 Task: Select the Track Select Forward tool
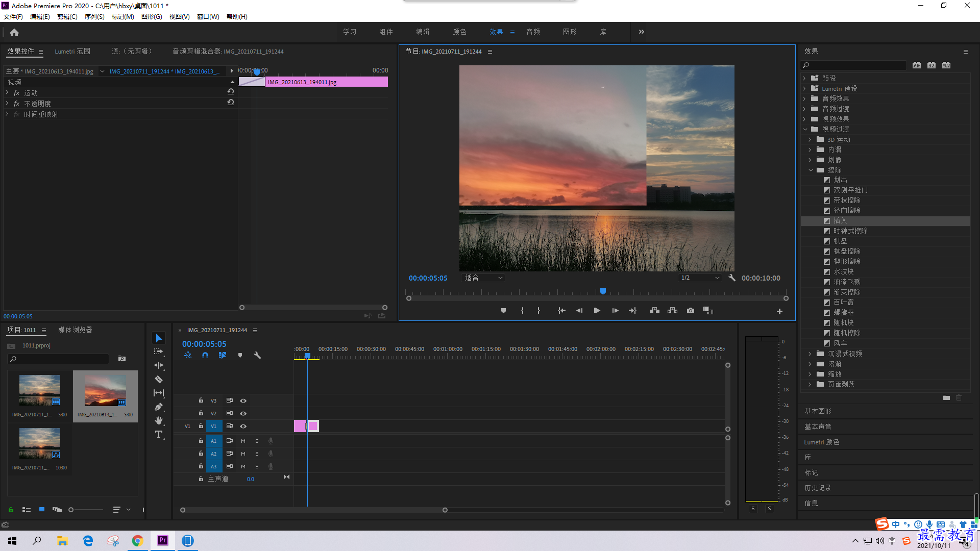(159, 352)
